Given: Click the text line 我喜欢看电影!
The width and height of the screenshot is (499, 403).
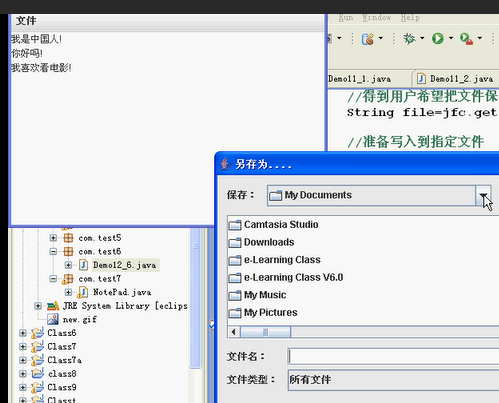Looking at the screenshot, I should point(41,68).
